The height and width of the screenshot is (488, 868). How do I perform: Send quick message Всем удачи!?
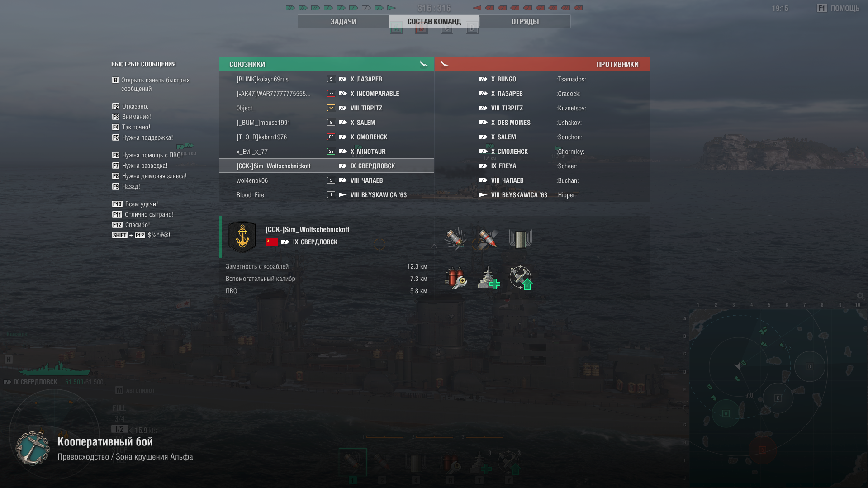135,204
